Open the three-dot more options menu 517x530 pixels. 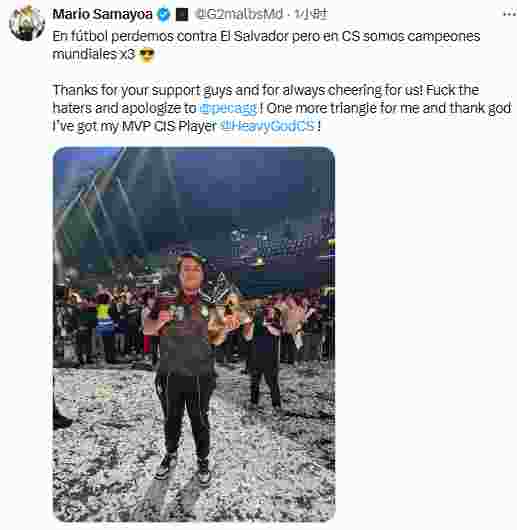coord(509,14)
